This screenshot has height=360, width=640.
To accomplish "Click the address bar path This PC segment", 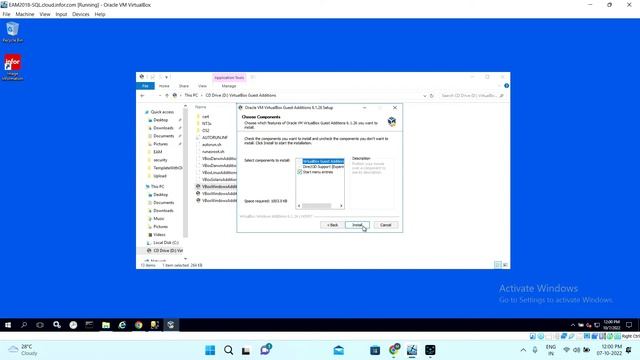I will [x=191, y=96].
